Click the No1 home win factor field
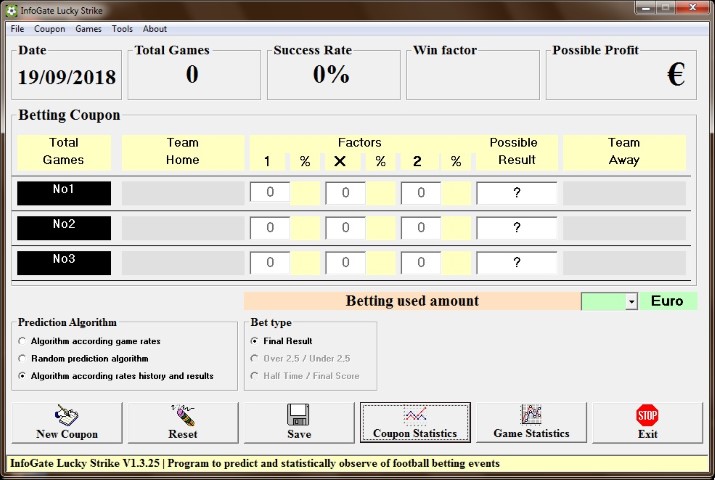Viewport: 715px width, 480px height. 270,193
